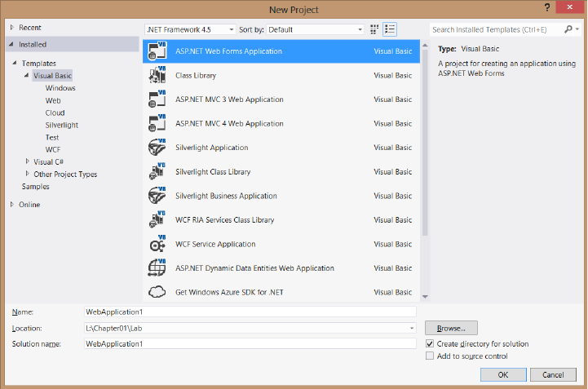The image size is (588, 389).
Task: Open the Sort by Default dropdown
Action: click(x=315, y=29)
